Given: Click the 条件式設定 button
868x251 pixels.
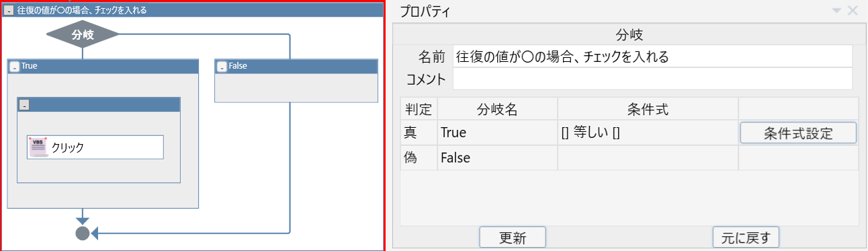Looking at the screenshot, I should tap(798, 133).
